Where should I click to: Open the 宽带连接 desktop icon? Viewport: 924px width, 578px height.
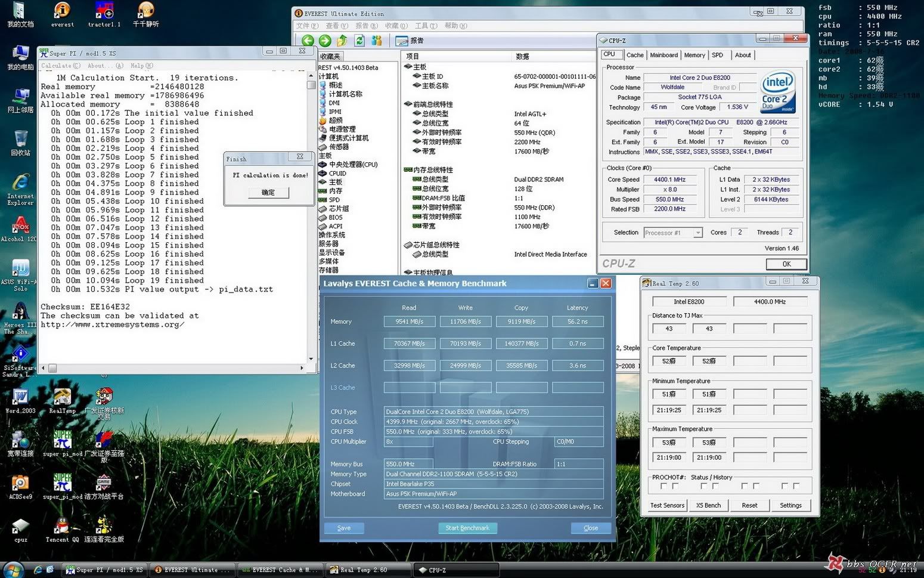[20, 444]
